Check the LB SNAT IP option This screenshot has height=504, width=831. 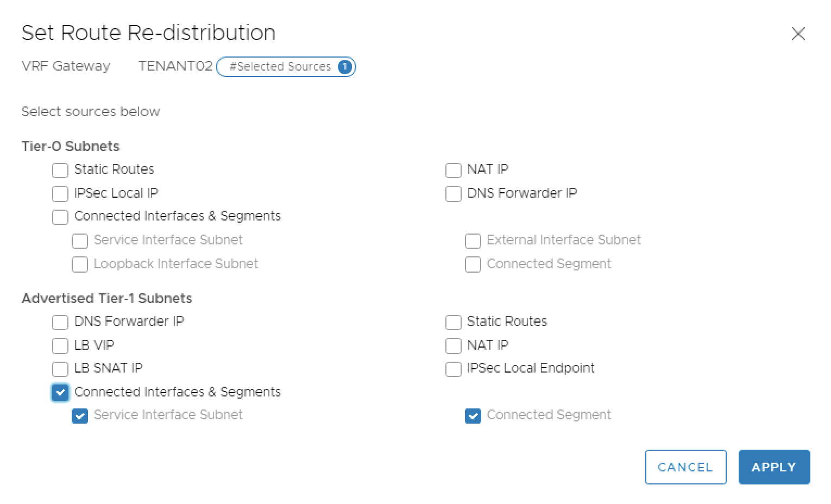click(60, 369)
